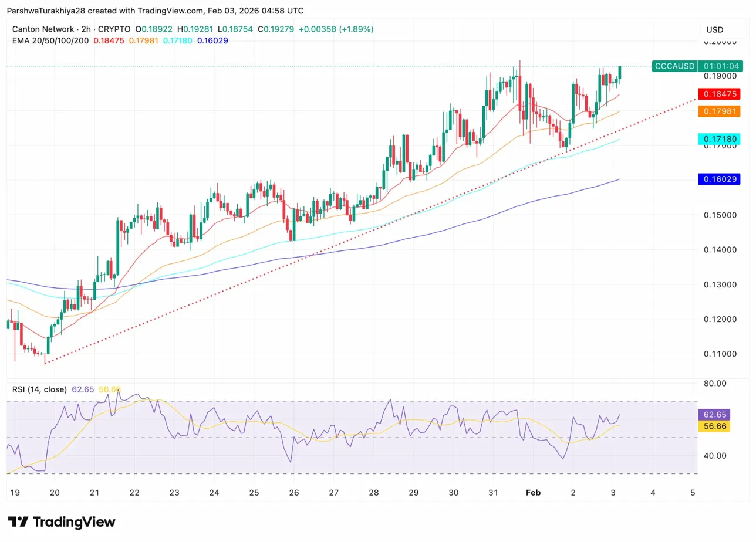Click the EMA 20/50/100/200 legend to toggle visibility

pyautogui.click(x=50, y=42)
